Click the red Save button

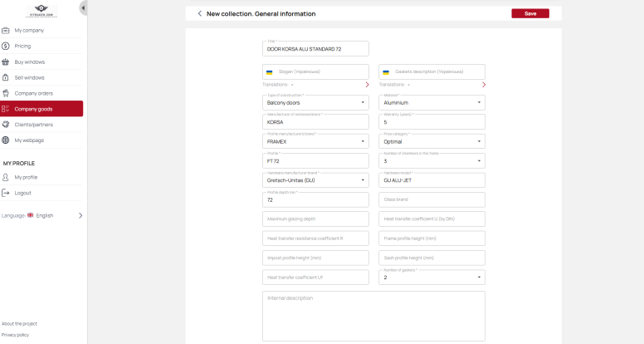pyautogui.click(x=530, y=13)
